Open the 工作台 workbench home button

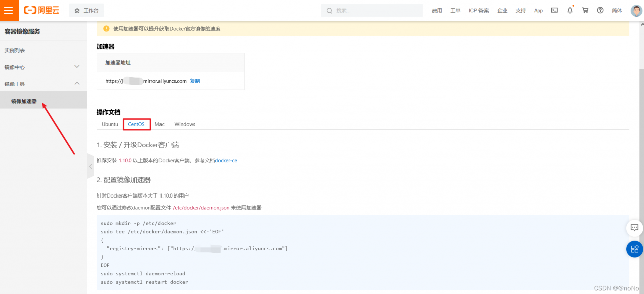87,10
